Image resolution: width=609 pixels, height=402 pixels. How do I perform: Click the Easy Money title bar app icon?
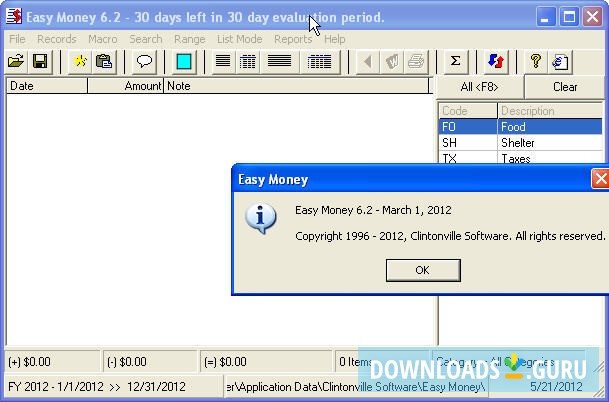[14, 17]
